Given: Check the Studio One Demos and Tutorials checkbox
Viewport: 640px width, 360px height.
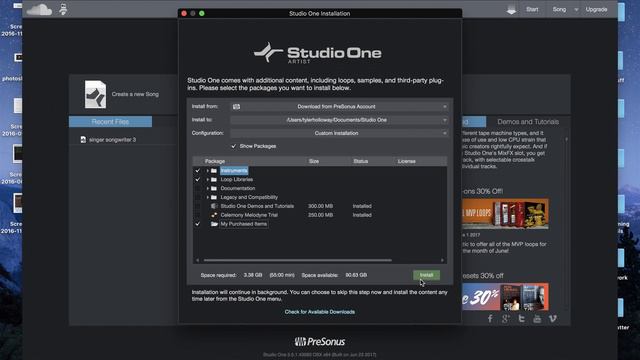Looking at the screenshot, I should (198, 206).
